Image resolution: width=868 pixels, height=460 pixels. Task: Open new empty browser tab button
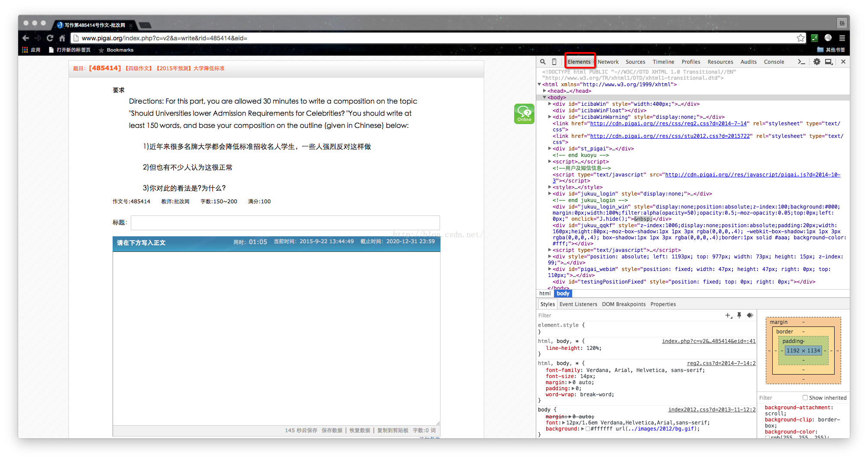[145, 25]
